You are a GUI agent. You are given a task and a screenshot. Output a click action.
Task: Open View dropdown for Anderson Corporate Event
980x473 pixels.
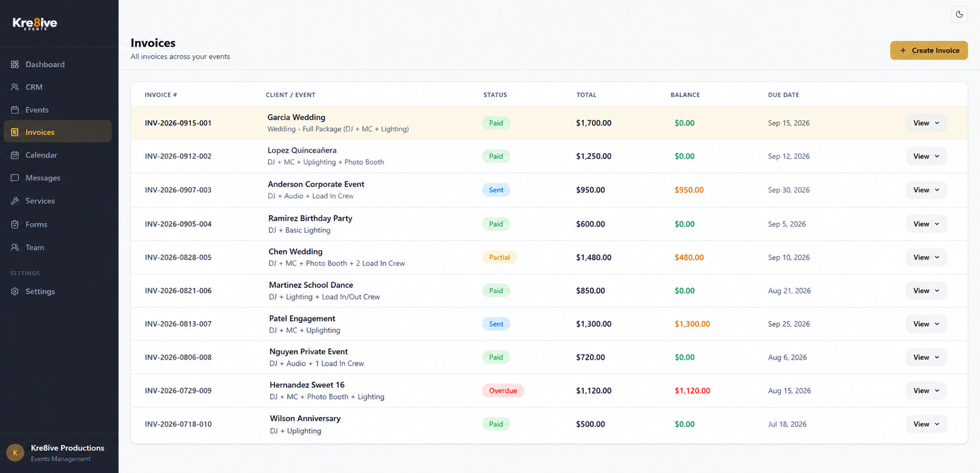tap(926, 190)
